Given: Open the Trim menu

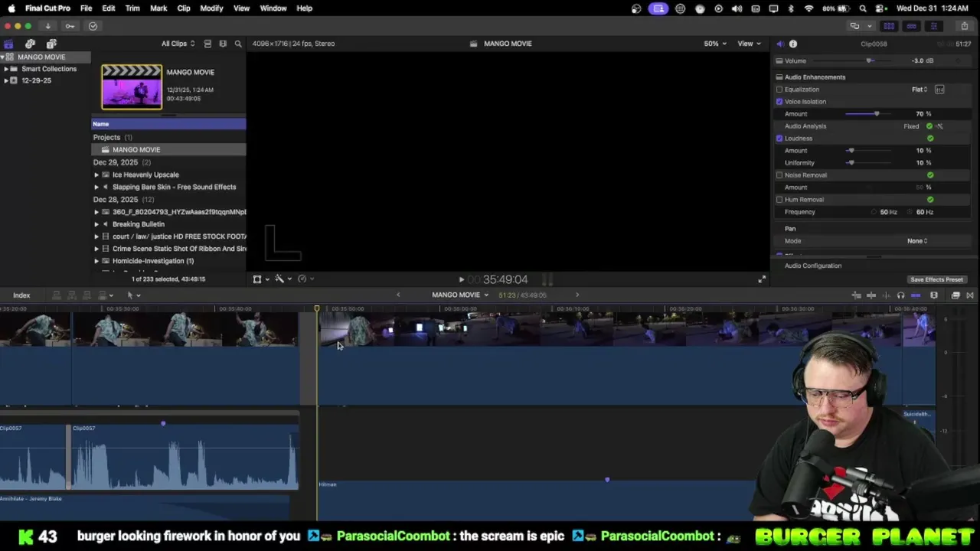Looking at the screenshot, I should [132, 8].
